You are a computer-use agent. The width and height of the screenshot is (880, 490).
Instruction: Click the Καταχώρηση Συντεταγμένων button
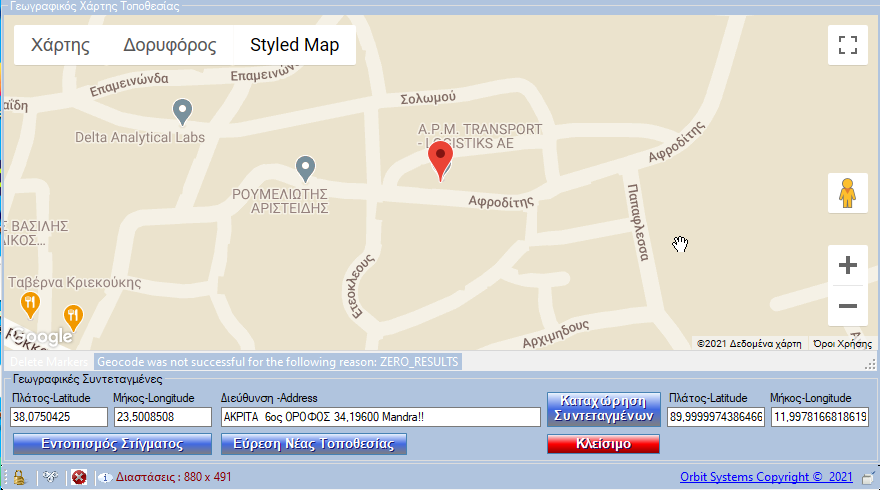[x=603, y=408]
